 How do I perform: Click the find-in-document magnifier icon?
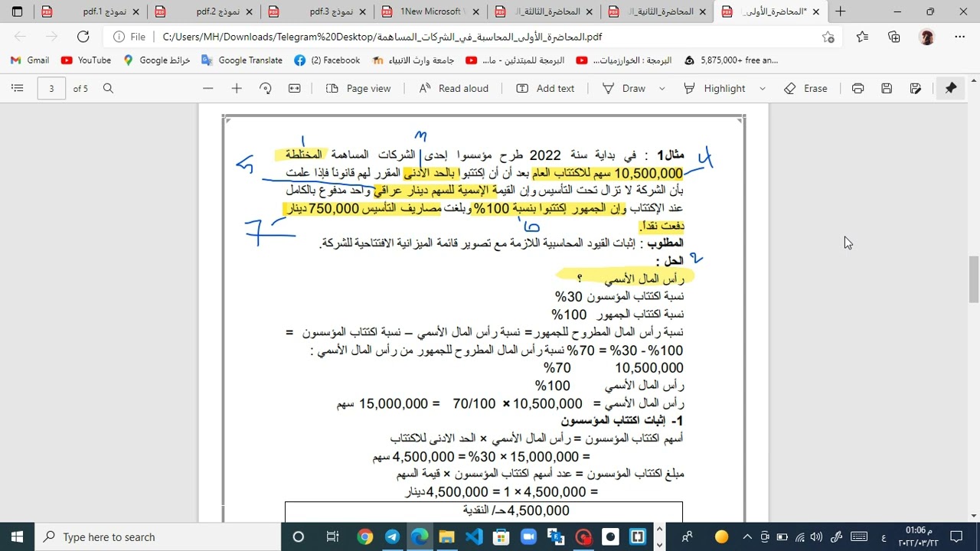click(x=108, y=89)
